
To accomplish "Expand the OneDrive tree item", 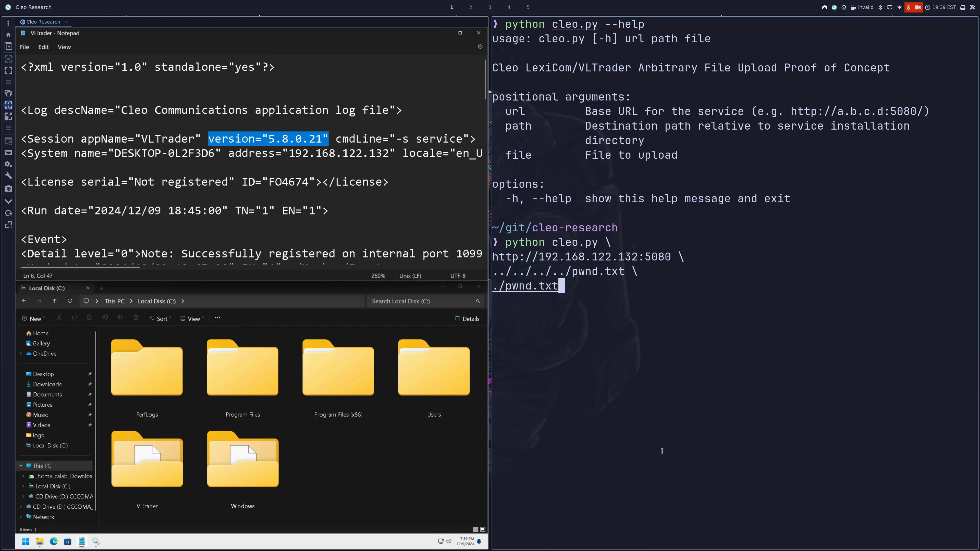I will [21, 354].
